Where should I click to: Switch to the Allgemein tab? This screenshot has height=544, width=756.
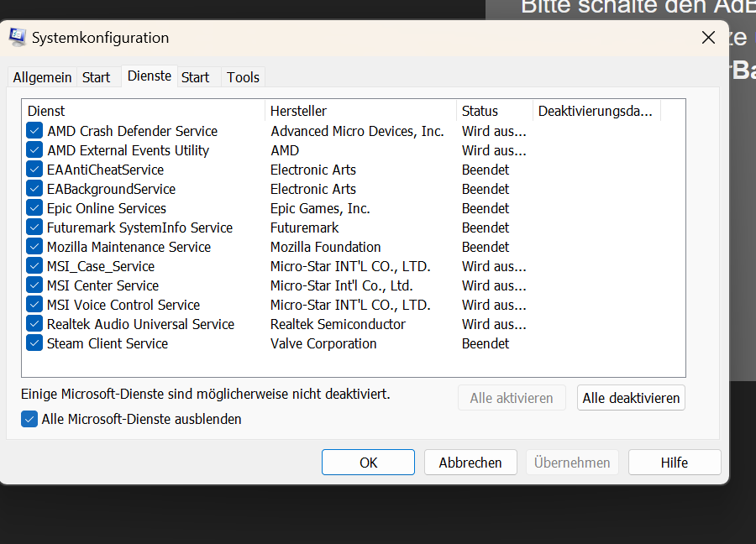[x=42, y=77]
